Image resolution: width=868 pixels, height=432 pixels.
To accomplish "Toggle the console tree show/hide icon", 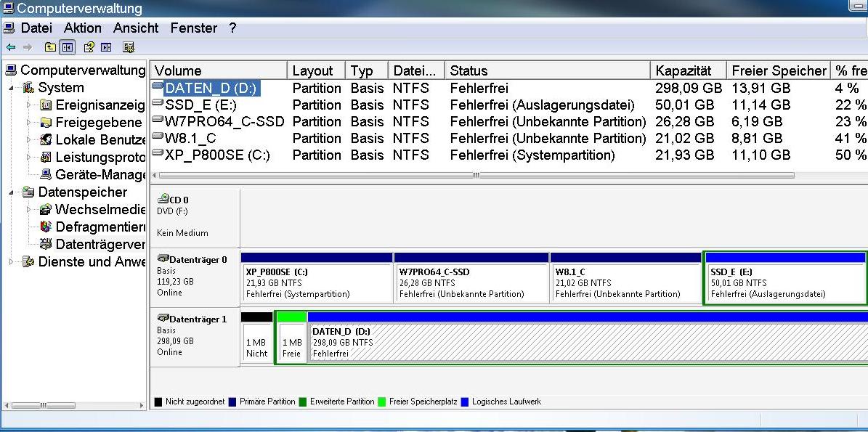I will (68, 48).
